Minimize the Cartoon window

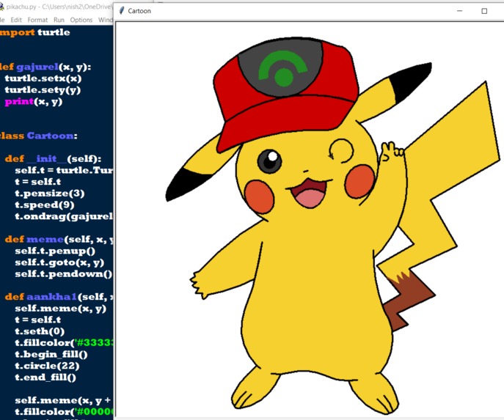[460, 11]
